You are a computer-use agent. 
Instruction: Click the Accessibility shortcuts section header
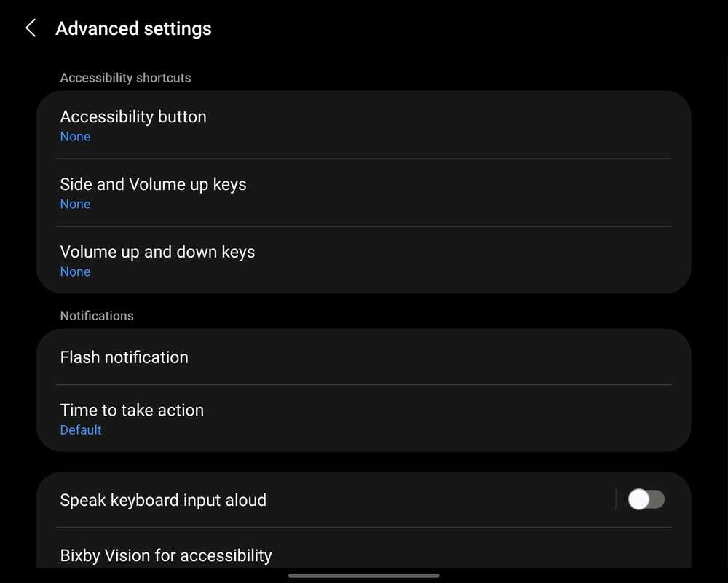pos(125,78)
